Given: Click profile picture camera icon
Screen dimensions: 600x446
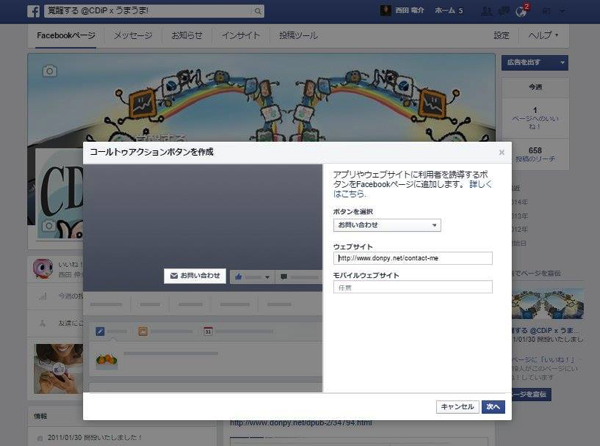Looking at the screenshot, I should pyautogui.click(x=48, y=226).
